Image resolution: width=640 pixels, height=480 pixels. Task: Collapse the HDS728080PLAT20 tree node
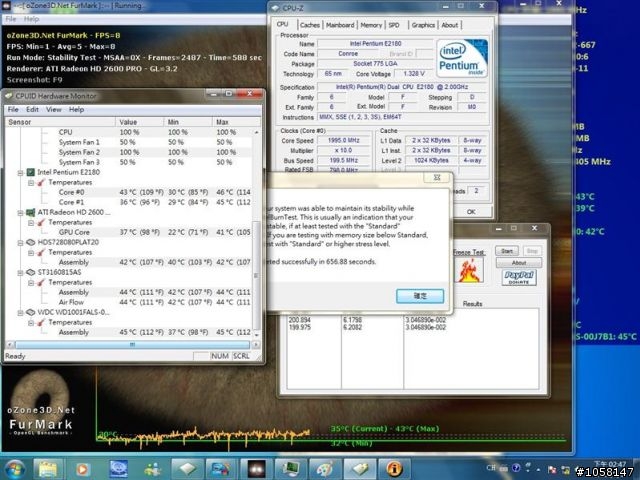click(20, 242)
